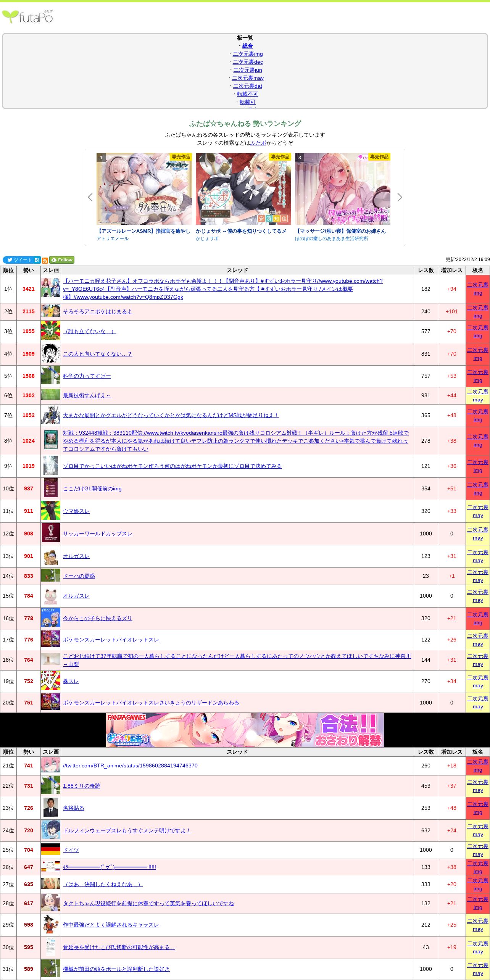490x980 pixels.
Task: Click the 12位 World Cup logo thumbnail
Action: click(51, 533)
